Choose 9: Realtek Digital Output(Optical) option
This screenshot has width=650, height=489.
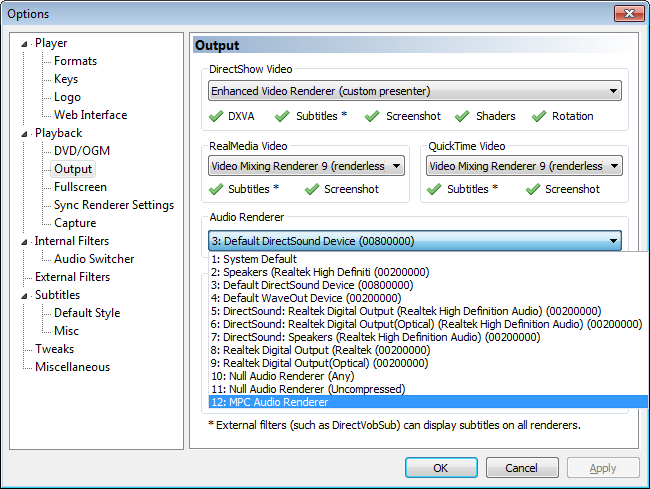click(x=428, y=363)
